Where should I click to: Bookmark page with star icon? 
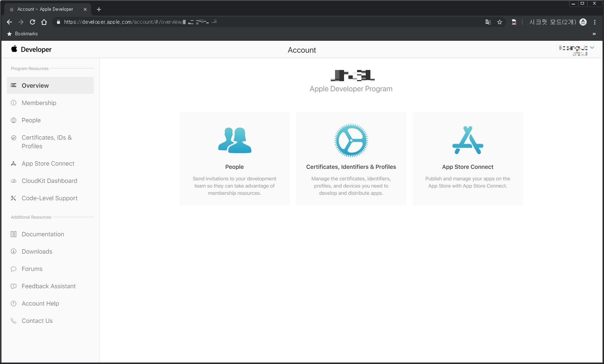(500, 22)
